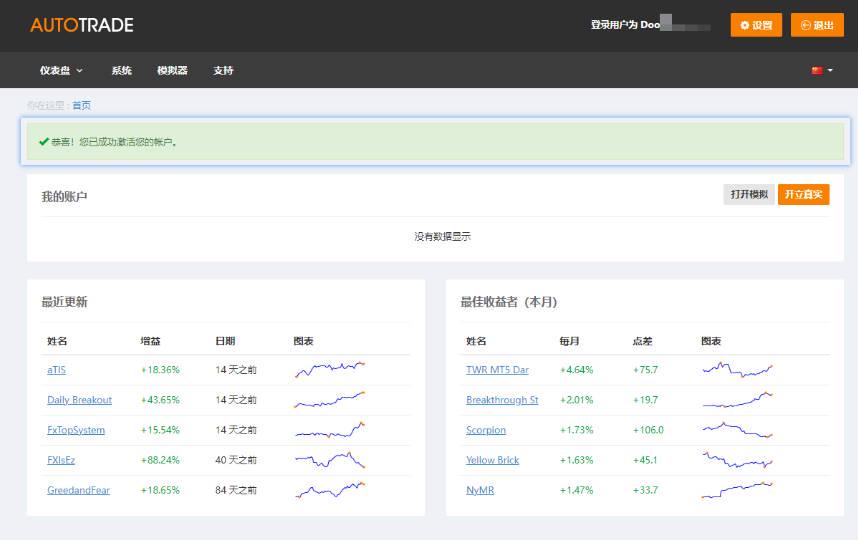The height and width of the screenshot is (540, 858).
Task: Click the 增益 column header
Action: pyautogui.click(x=150, y=341)
